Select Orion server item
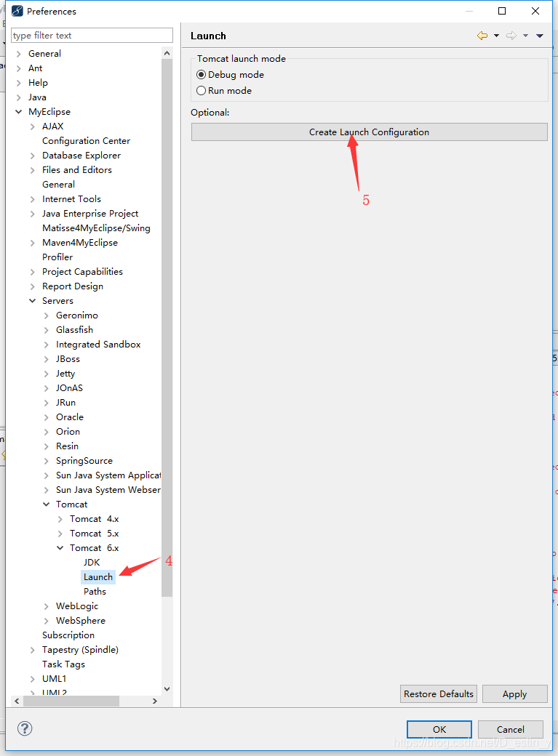 pos(68,432)
